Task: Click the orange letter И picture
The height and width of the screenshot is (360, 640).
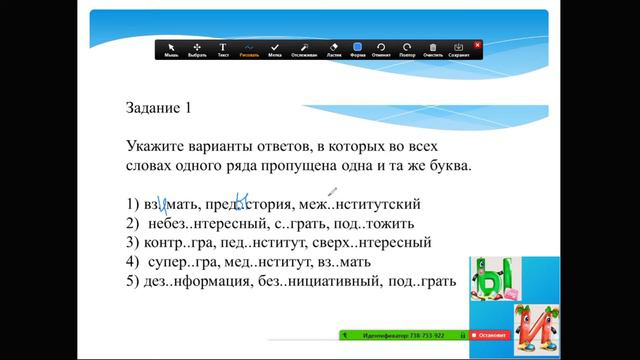Action: click(536, 329)
